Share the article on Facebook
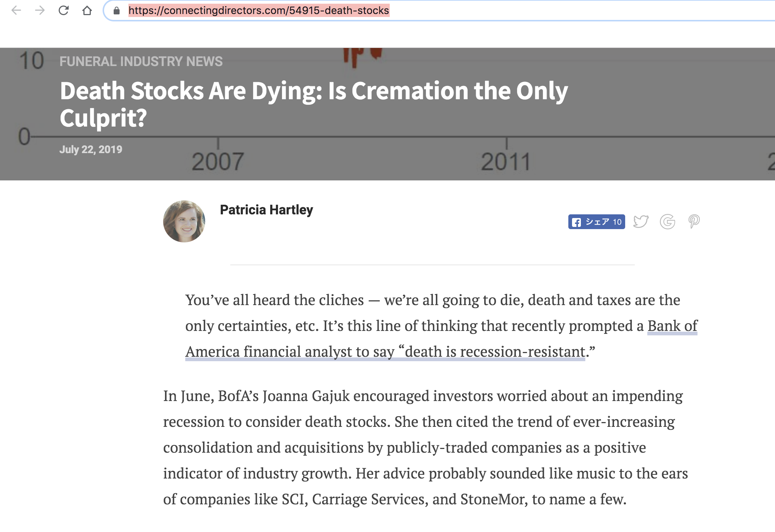The width and height of the screenshot is (775, 532). (x=596, y=222)
